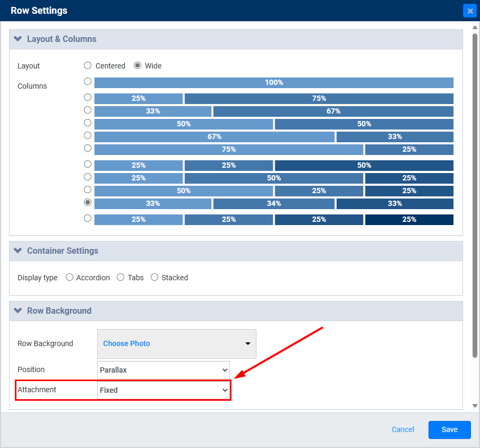Save the row settings
The width and height of the screenshot is (480, 448).
pos(449,429)
